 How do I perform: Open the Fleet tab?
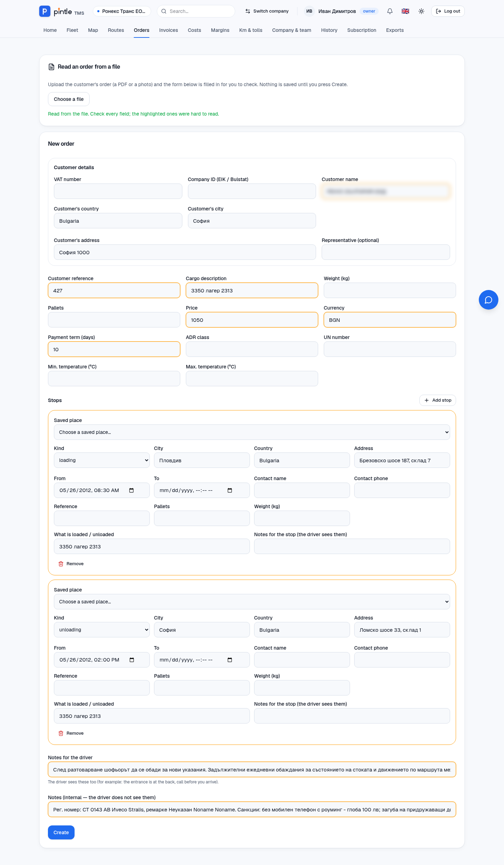click(x=72, y=30)
